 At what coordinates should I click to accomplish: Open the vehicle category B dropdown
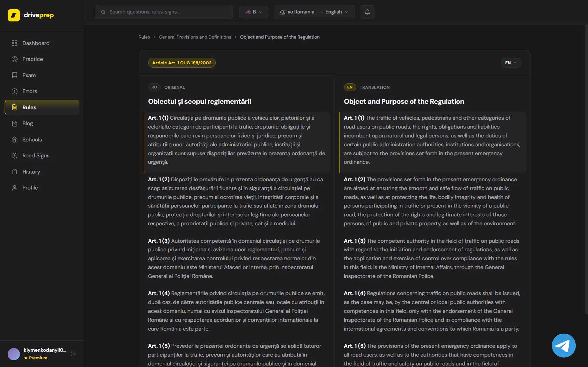[253, 12]
